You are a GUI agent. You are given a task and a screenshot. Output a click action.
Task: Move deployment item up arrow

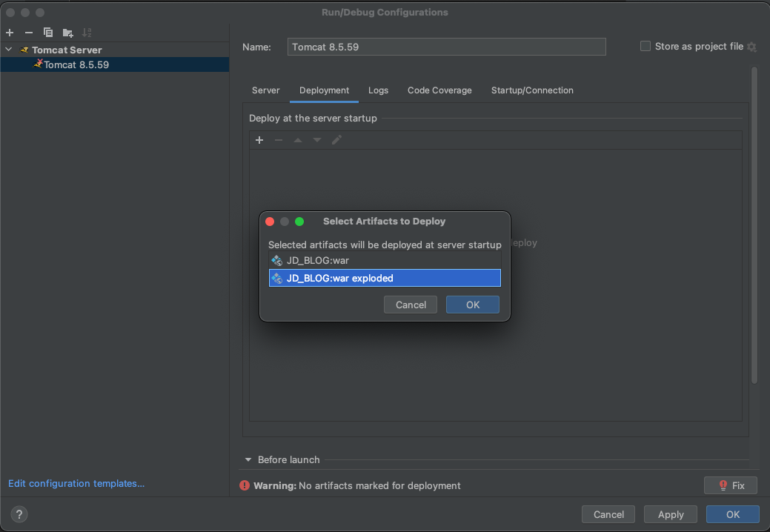pyautogui.click(x=298, y=140)
